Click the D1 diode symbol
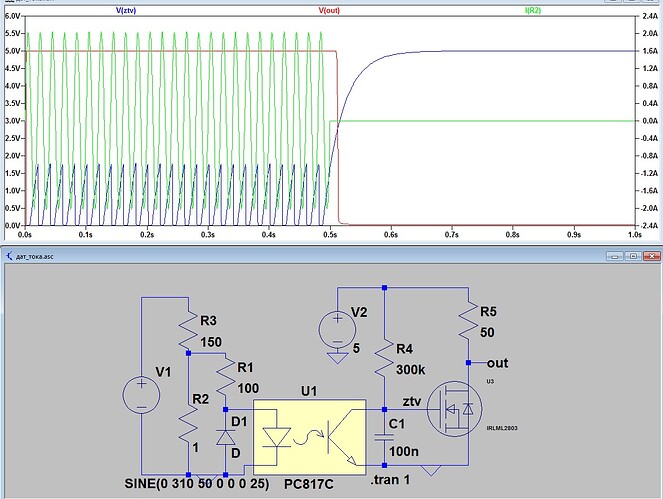Screen dimensions: 663x499 click(x=225, y=438)
